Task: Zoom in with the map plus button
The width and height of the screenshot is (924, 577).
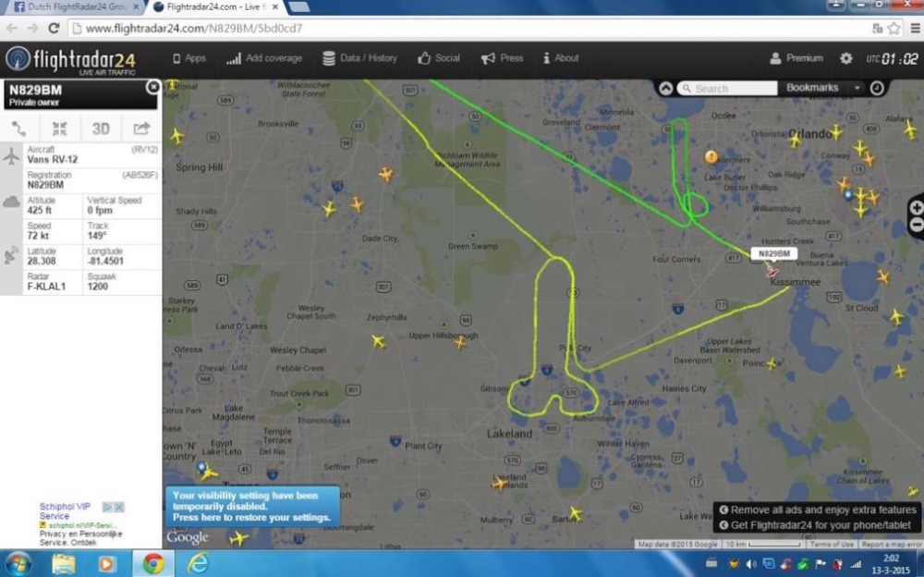Action: [x=917, y=208]
